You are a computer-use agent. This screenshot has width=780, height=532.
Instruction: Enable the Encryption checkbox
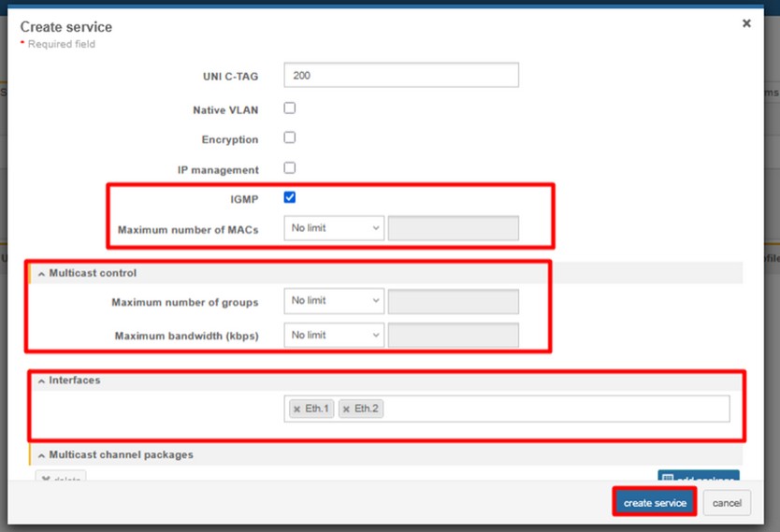[x=290, y=137]
